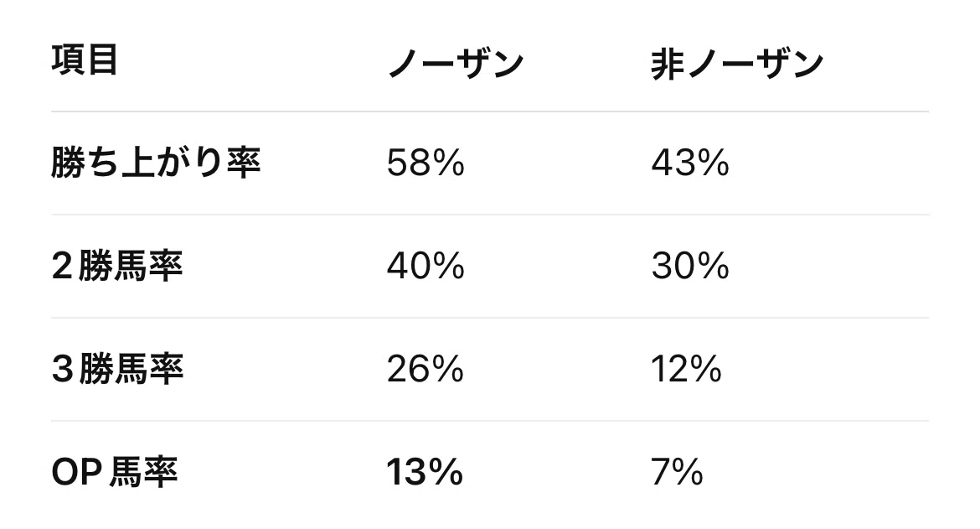Click the bold 13% value
Viewport: 980px width, 529px height.
[425, 472]
